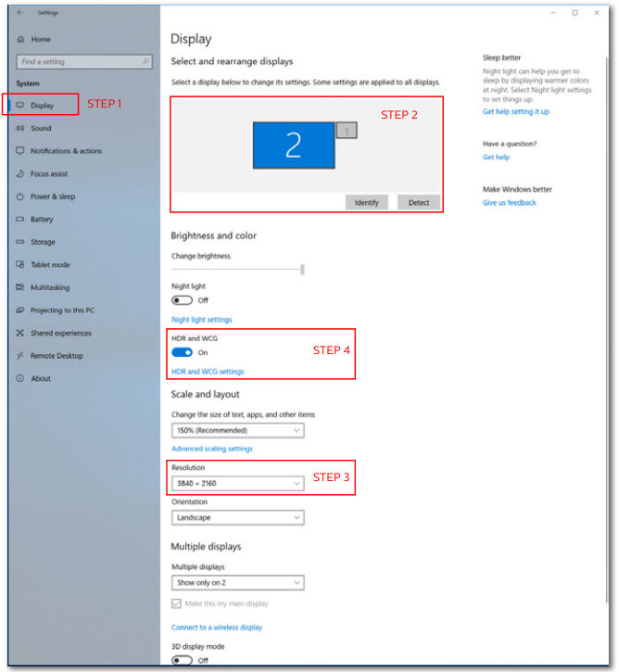618x672 pixels.
Task: Click the About info circle icon
Action: point(20,378)
